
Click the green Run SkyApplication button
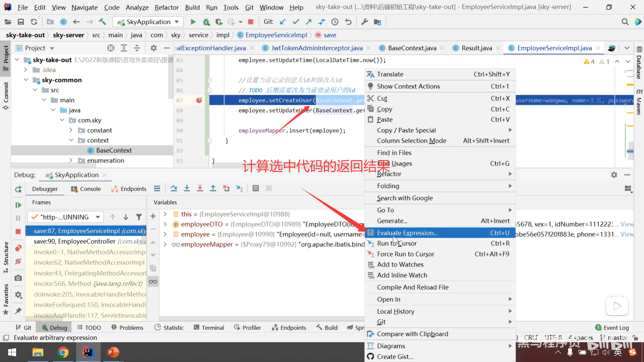tap(193, 22)
